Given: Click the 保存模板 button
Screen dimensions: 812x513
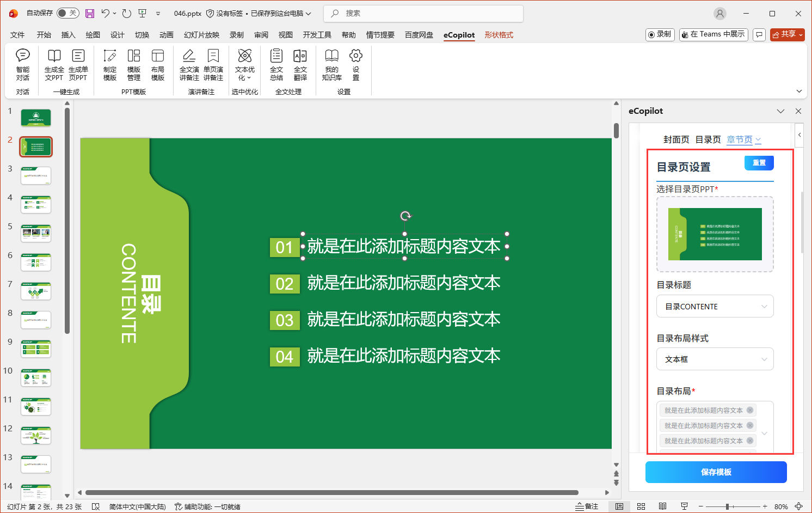Looking at the screenshot, I should (715, 472).
